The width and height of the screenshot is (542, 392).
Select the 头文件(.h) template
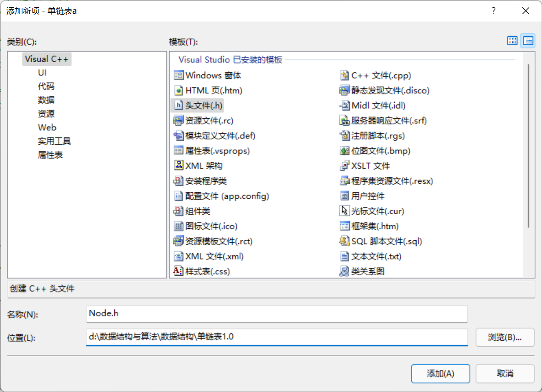point(200,105)
